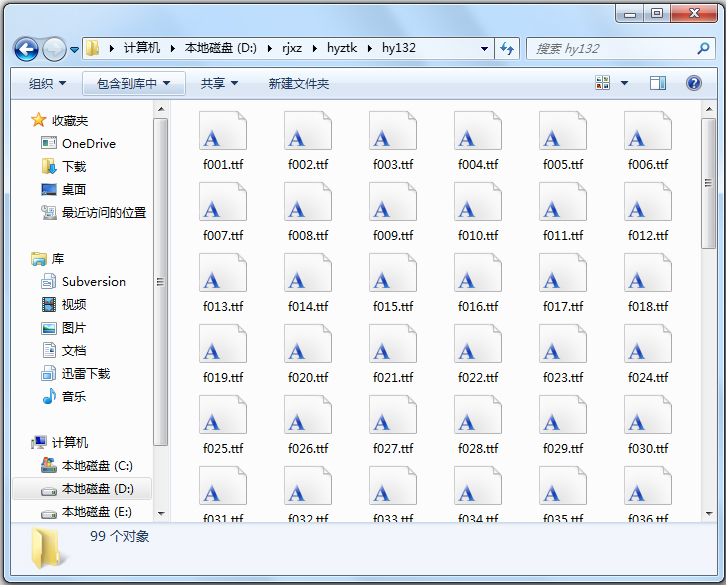Expand the view options dropdown arrow
This screenshot has height=585, width=726.
click(x=625, y=83)
